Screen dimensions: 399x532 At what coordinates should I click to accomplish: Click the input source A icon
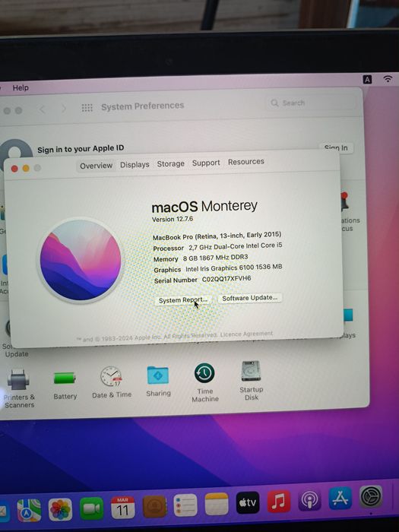tap(367, 80)
